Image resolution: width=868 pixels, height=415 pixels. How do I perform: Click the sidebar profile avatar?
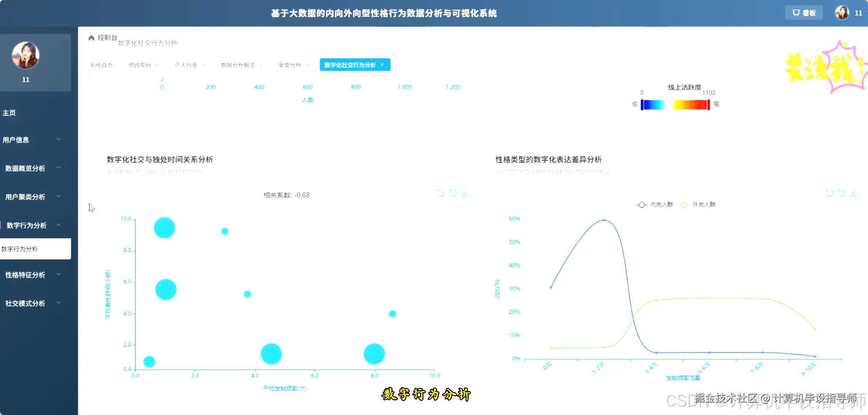click(26, 55)
